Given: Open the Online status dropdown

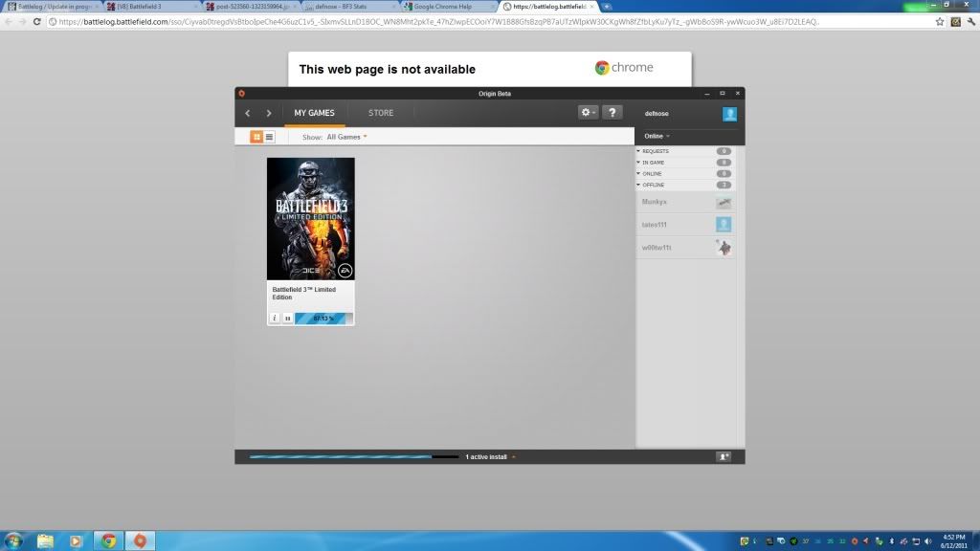Looking at the screenshot, I should coord(657,136).
